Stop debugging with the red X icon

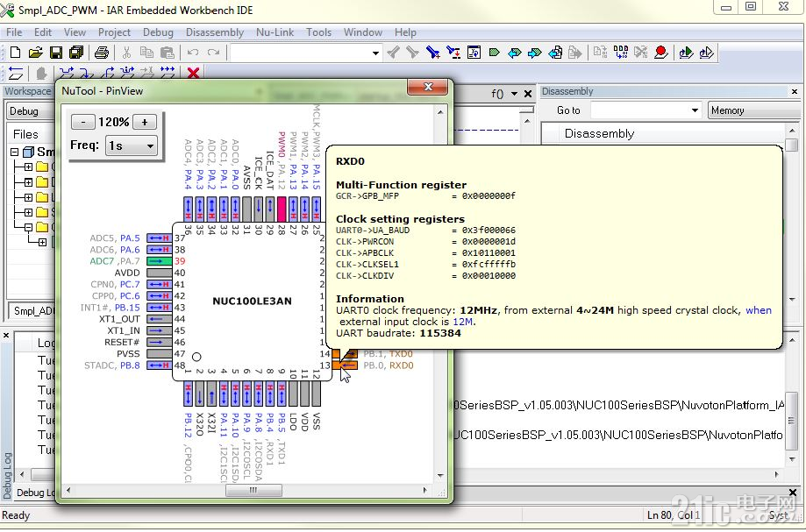click(x=193, y=73)
